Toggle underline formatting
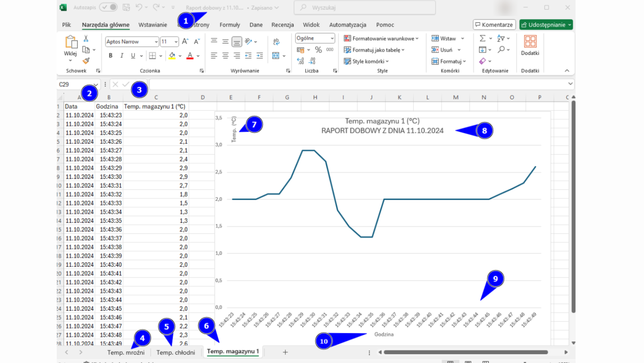This screenshot has width=644, height=363. click(133, 56)
